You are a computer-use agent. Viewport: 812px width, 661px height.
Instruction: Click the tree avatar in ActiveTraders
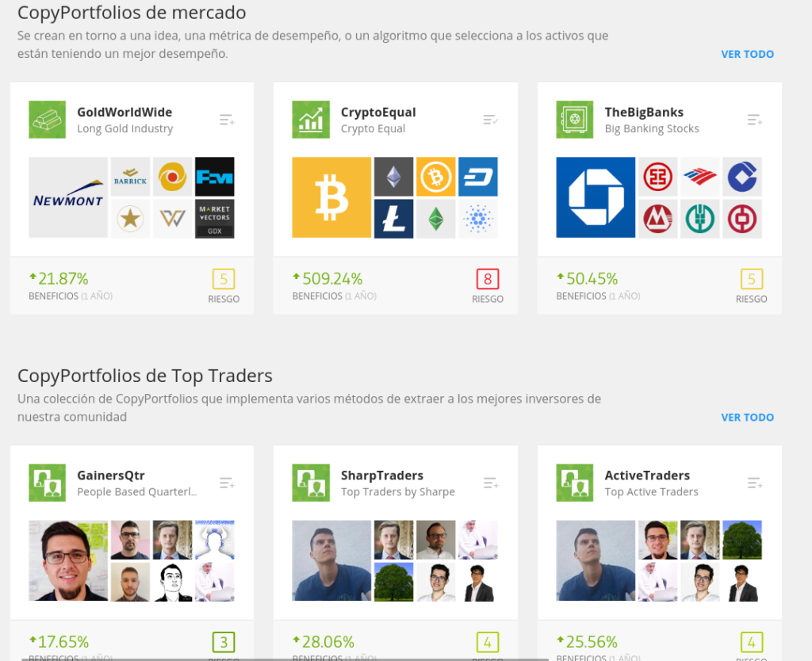(x=742, y=540)
